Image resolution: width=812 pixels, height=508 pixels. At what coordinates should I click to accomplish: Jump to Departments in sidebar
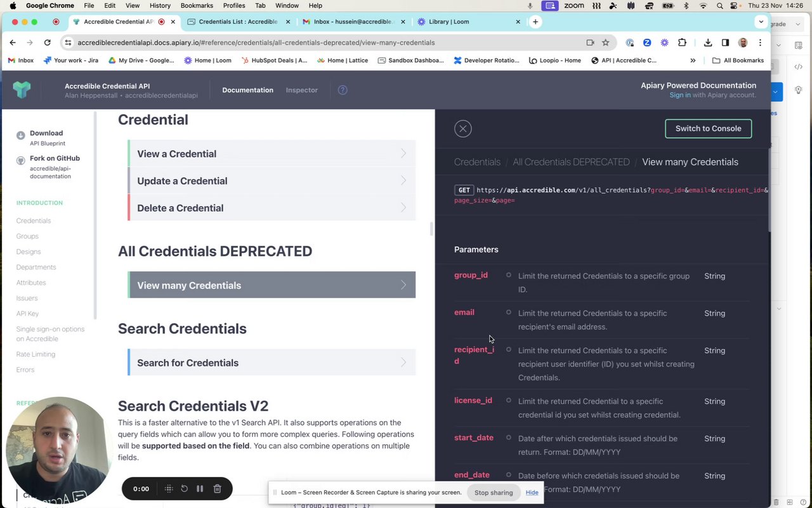36,267
